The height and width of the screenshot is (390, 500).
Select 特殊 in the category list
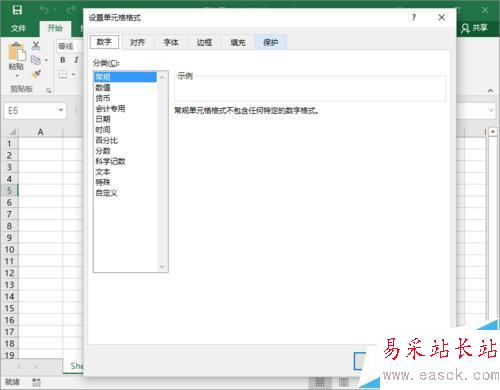125,182
